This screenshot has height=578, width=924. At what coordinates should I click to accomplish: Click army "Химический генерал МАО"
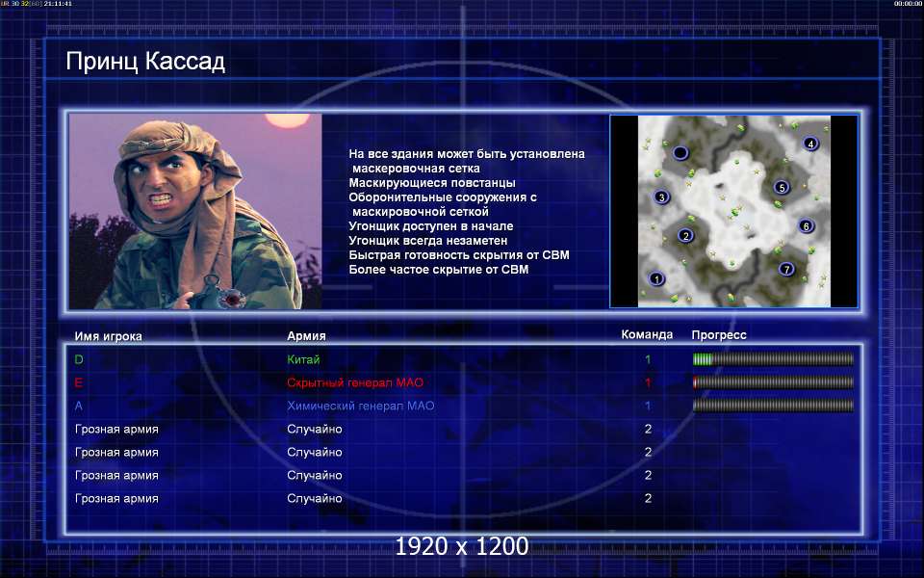pyautogui.click(x=361, y=406)
